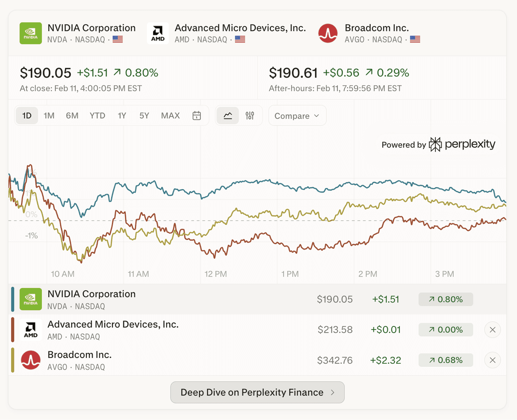Click Advanced Micro Devices, Inc. header title
This screenshot has height=420, width=517.
(x=240, y=28)
